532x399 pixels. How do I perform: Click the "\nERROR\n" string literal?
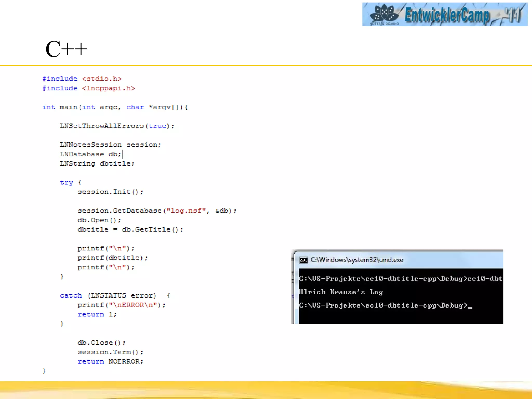click(132, 305)
